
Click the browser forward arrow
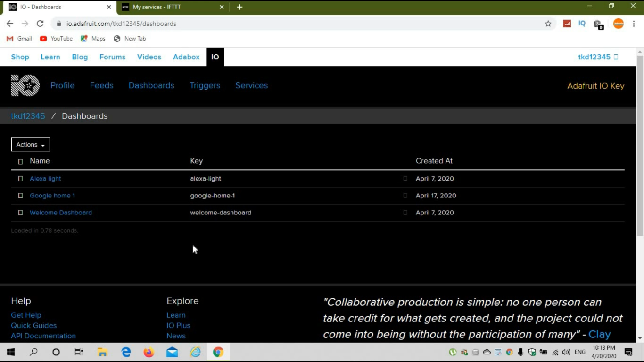[x=25, y=24]
